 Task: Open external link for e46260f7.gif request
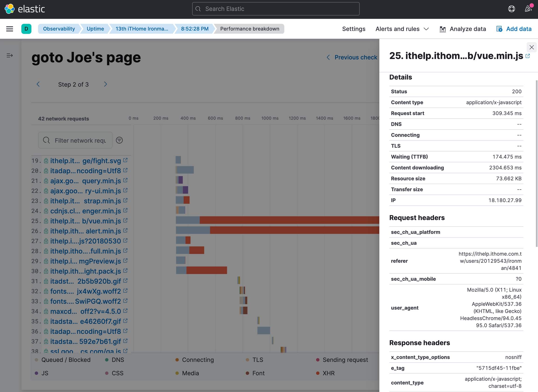[x=125, y=321]
